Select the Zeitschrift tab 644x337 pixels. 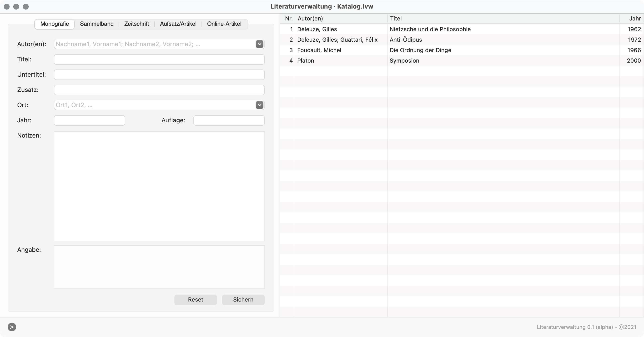(136, 24)
